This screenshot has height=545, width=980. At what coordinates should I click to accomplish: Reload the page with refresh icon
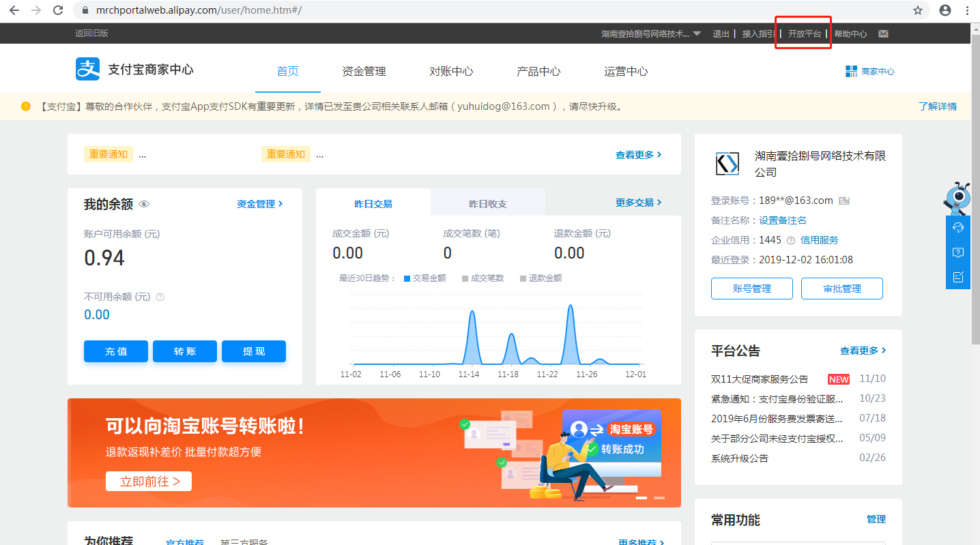click(x=59, y=10)
